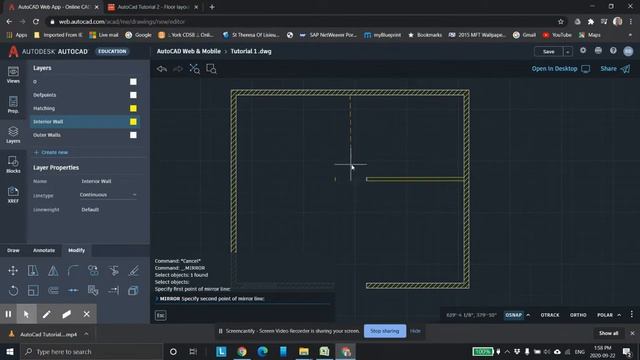The width and height of the screenshot is (640, 360).
Task: Toggle POLAR in status bar
Action: (x=605, y=315)
